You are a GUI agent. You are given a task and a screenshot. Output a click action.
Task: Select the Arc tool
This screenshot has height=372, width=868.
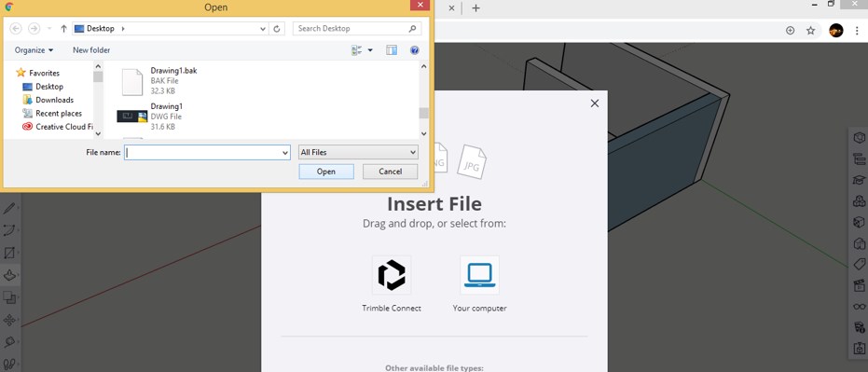click(x=9, y=230)
